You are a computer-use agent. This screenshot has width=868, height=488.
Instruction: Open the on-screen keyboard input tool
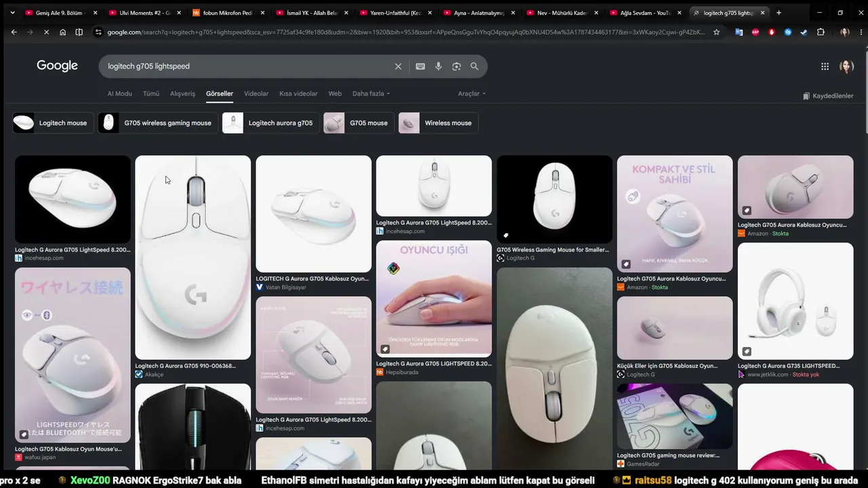[420, 66]
